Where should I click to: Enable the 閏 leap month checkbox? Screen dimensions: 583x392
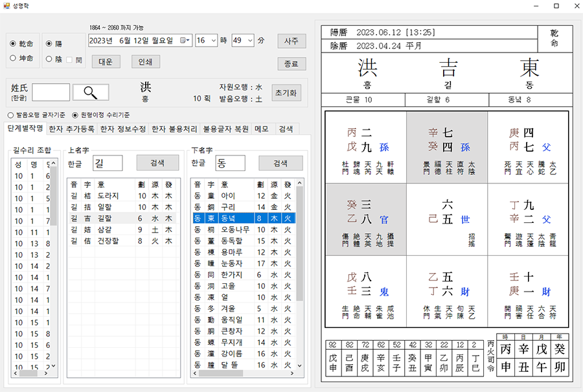click(69, 60)
